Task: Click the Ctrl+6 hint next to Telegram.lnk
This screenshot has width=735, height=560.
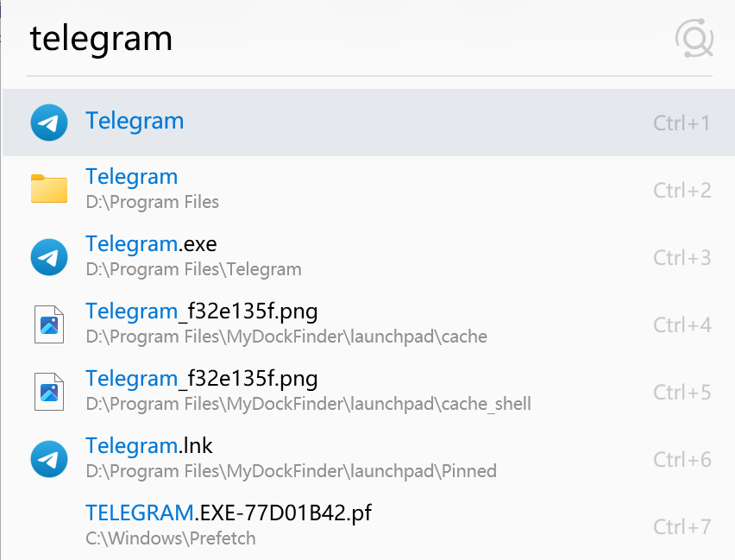Action: [682, 460]
